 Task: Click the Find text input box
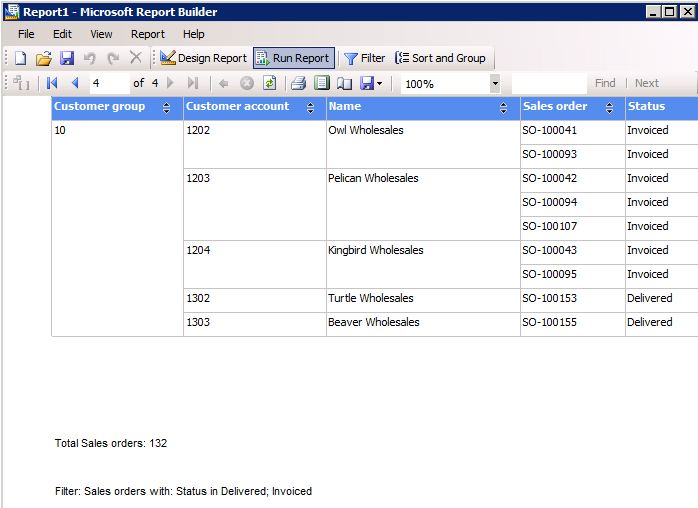(x=549, y=83)
